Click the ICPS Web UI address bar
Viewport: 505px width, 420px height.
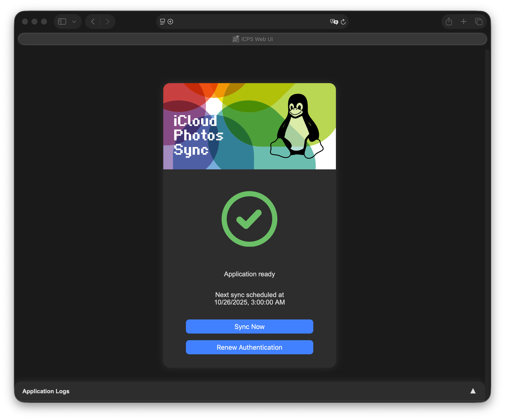[252, 39]
